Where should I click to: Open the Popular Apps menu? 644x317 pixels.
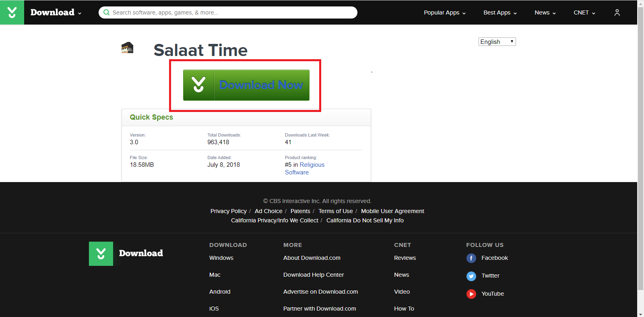pos(445,12)
